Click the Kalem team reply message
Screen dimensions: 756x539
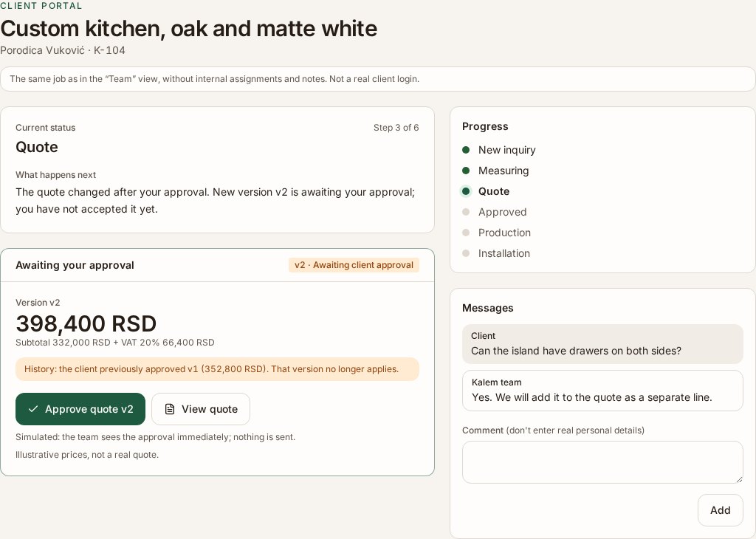click(602, 391)
